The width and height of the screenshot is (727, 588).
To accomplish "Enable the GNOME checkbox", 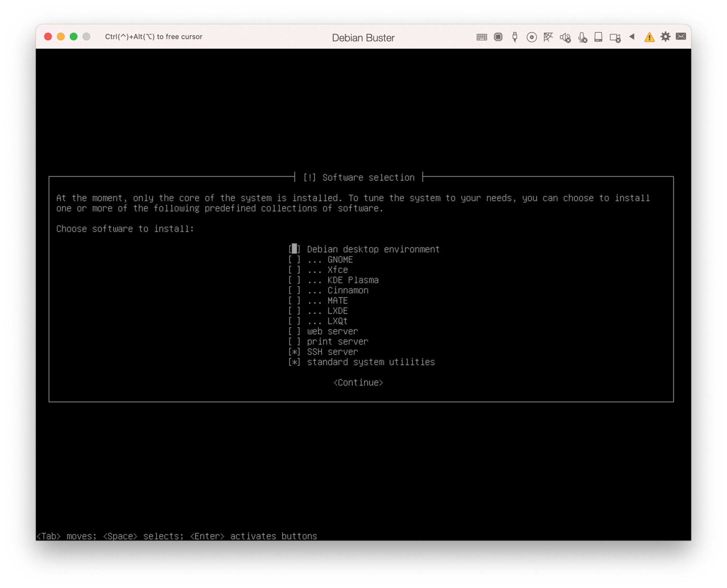I will 294,260.
